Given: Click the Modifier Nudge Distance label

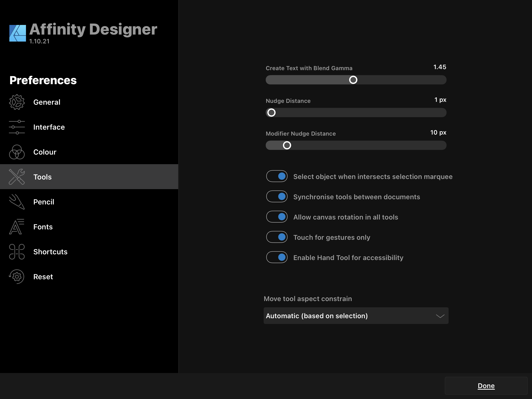Looking at the screenshot, I should point(301,134).
